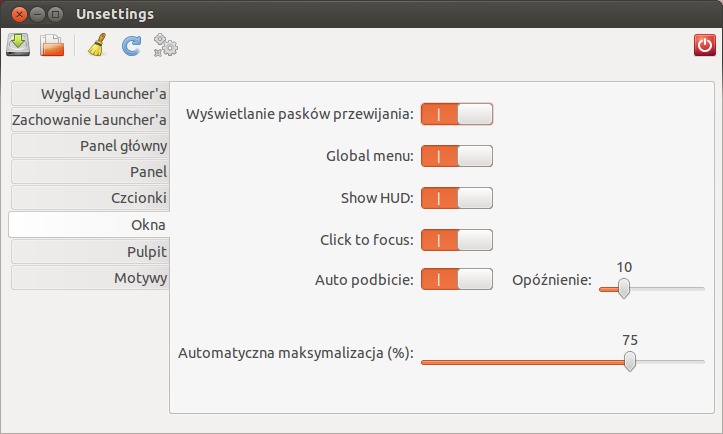Click the blue refresh arrow icon

coord(131,46)
